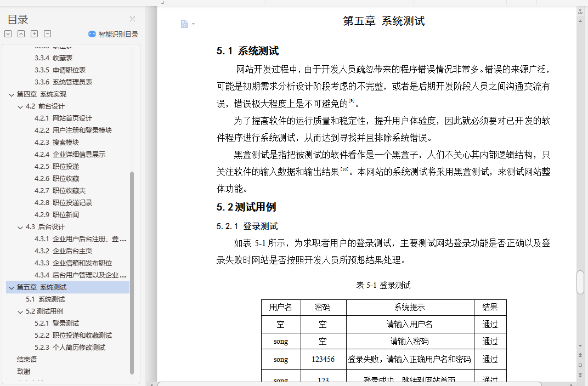
Task: Click the plus box to promote heading level
Action: 34,34
